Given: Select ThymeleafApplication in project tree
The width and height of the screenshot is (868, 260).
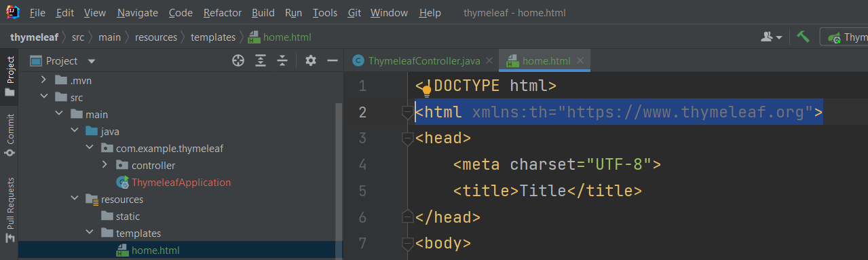Looking at the screenshot, I should pos(181,182).
